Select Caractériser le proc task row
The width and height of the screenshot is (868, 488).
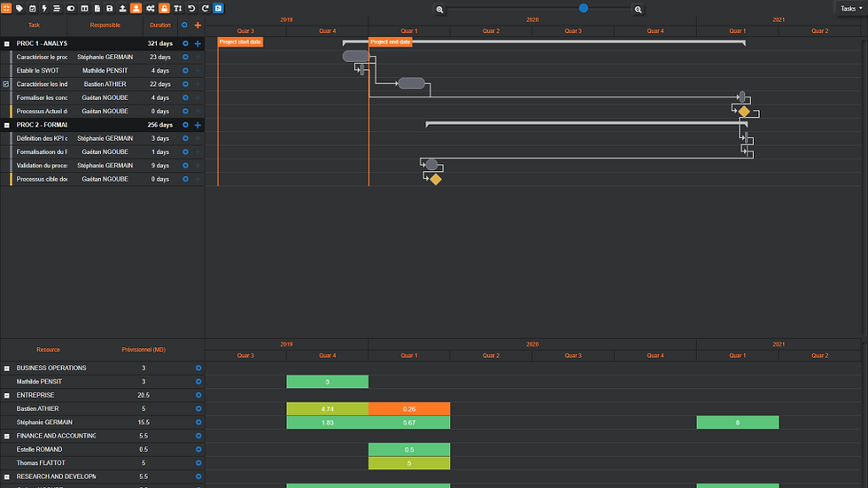[103, 57]
